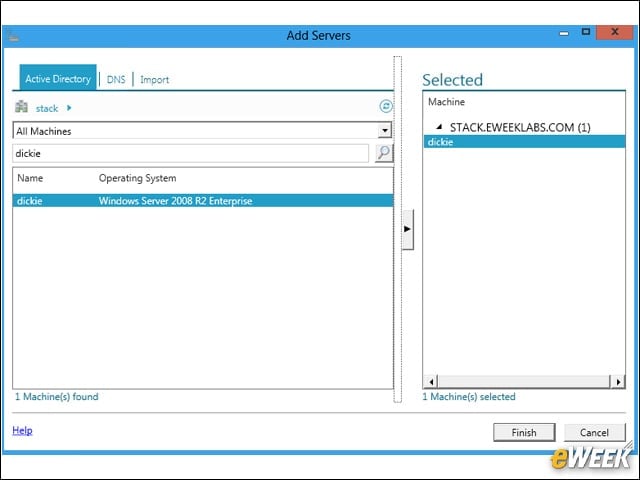Select dickie row in results list
Viewport: 640px width, 480px height.
203,201
